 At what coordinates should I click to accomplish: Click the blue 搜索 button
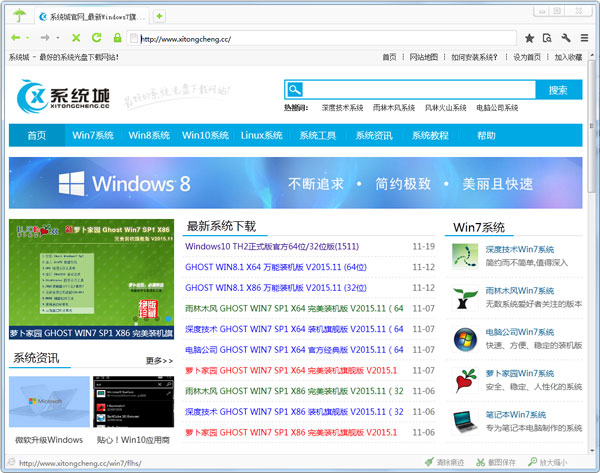[558, 90]
